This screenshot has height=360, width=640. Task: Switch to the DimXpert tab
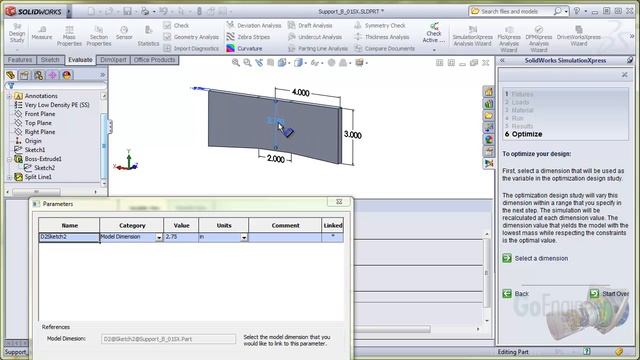click(x=113, y=60)
